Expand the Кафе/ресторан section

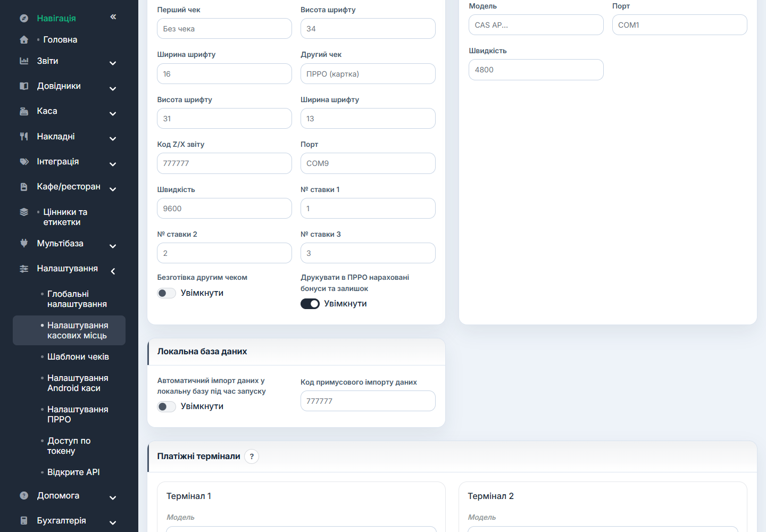(x=113, y=189)
